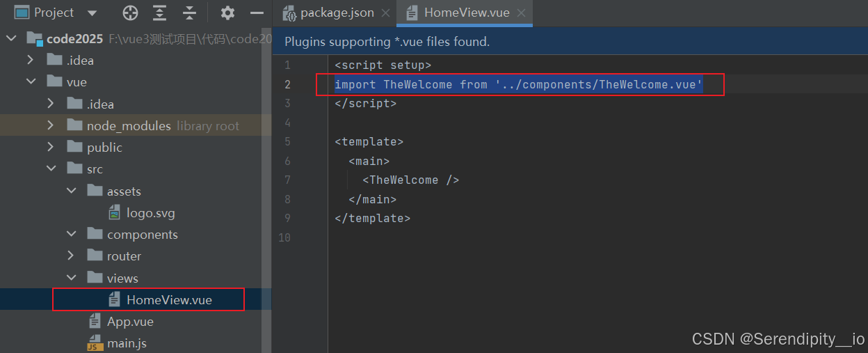868x353 pixels.
Task: Open the Project view dropdown
Action: pos(93,13)
